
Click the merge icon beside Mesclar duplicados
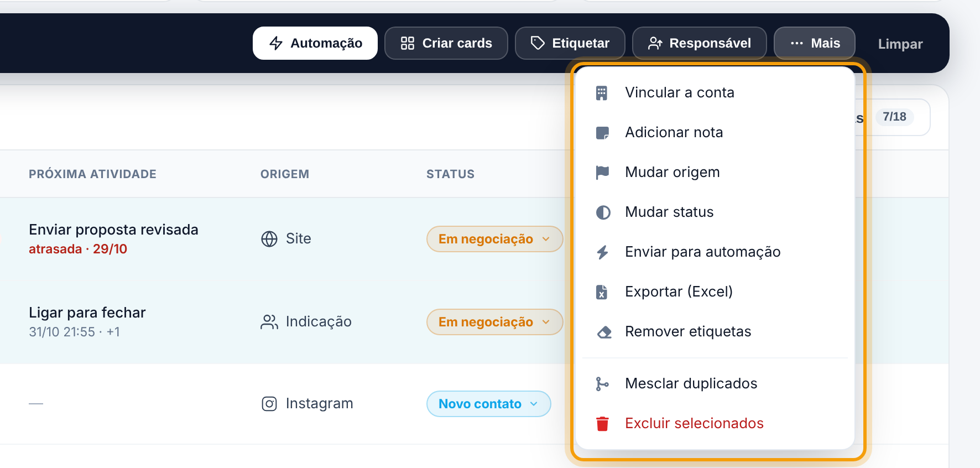point(602,384)
